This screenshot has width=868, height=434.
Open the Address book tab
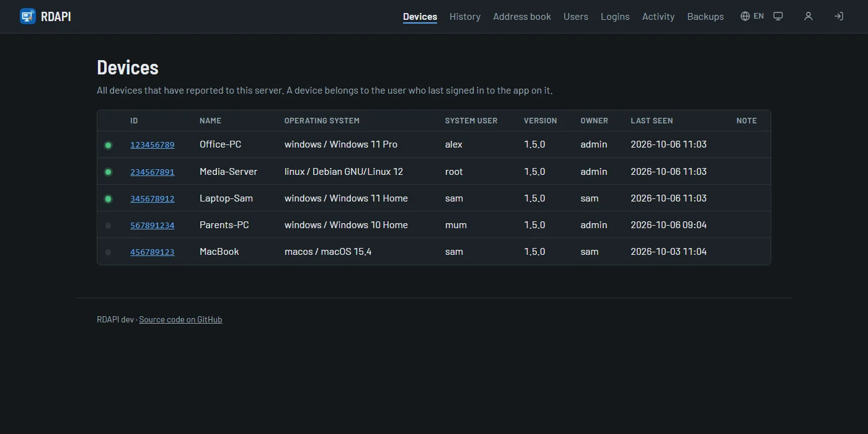pyautogui.click(x=522, y=17)
